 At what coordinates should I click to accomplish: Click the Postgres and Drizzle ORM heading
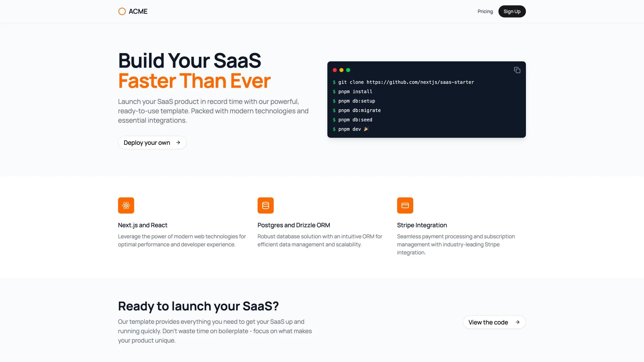click(x=293, y=225)
